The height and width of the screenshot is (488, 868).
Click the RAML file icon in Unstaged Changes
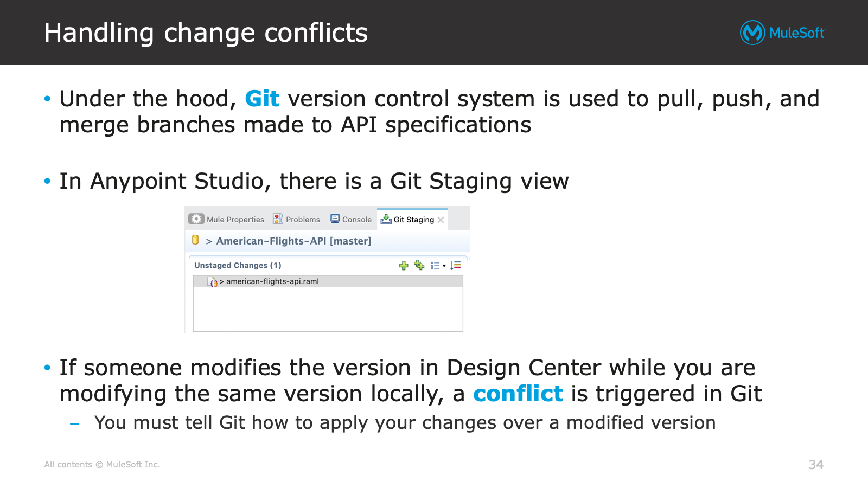click(213, 281)
